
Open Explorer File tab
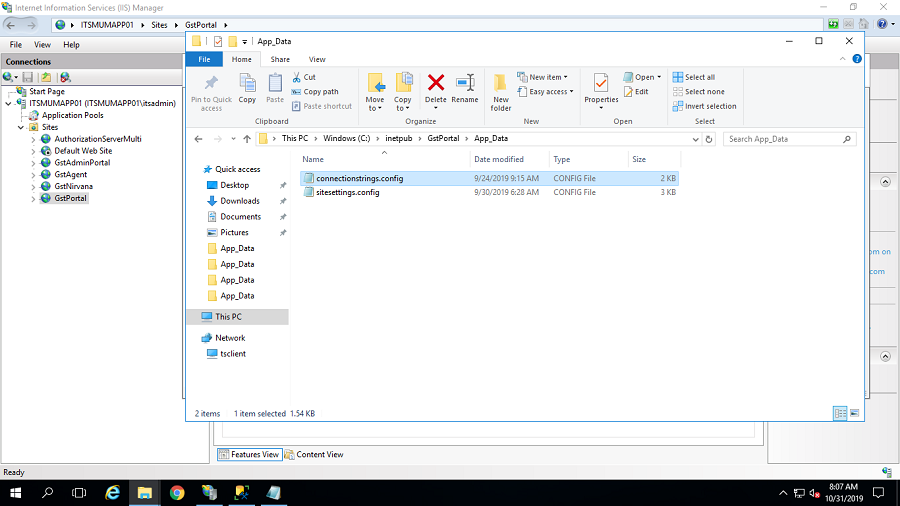204,59
